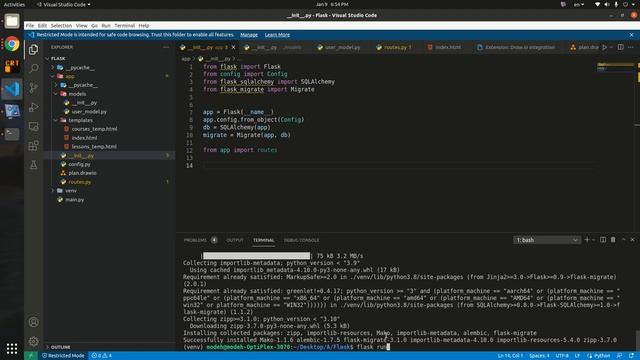Viewport: 640px width, 360px height.
Task: Open Explorer panel More Actions ellipsis
Action: [x=166, y=47]
